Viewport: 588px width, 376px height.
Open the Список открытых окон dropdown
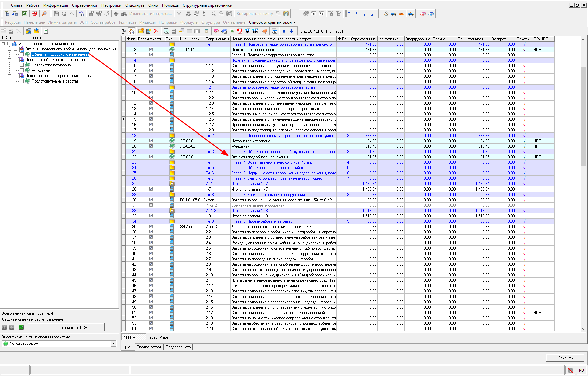click(x=272, y=22)
